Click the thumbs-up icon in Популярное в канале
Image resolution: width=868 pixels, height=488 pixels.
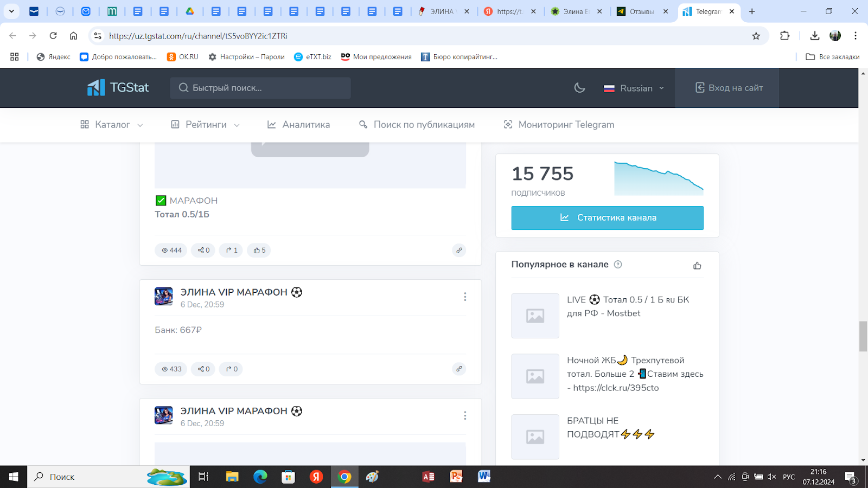tap(697, 265)
